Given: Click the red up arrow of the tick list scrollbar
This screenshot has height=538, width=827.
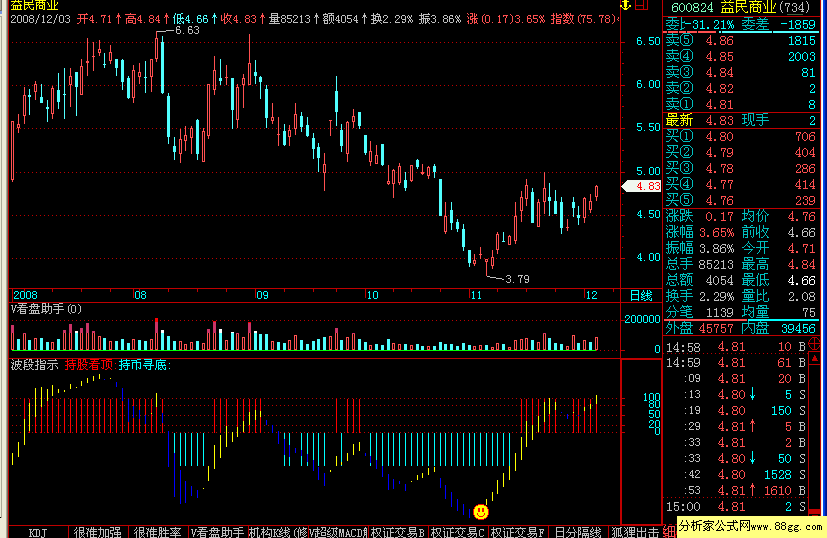Looking at the screenshot, I should coord(814,359).
